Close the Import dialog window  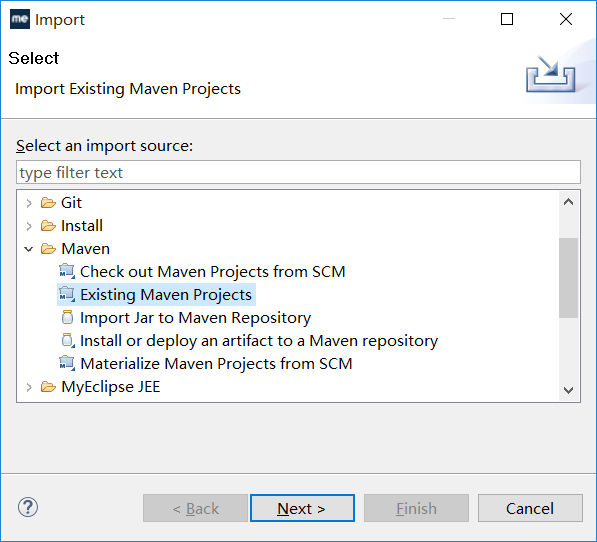(566, 19)
